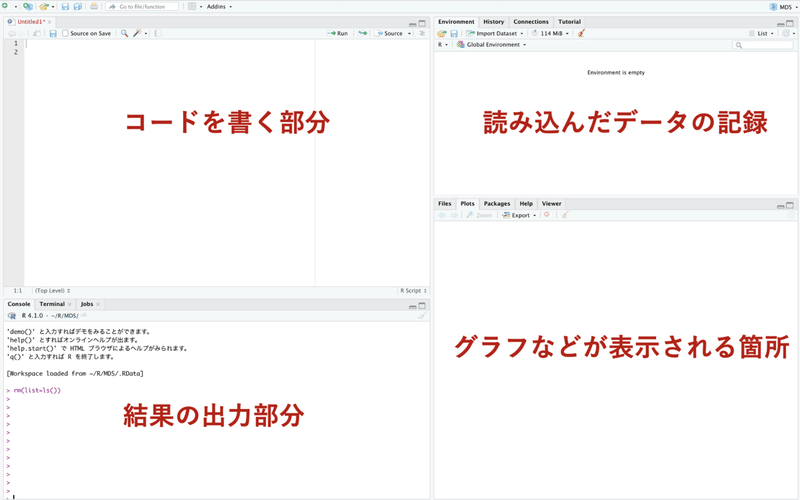Open the History tab
The width and height of the screenshot is (800, 500).
point(493,22)
